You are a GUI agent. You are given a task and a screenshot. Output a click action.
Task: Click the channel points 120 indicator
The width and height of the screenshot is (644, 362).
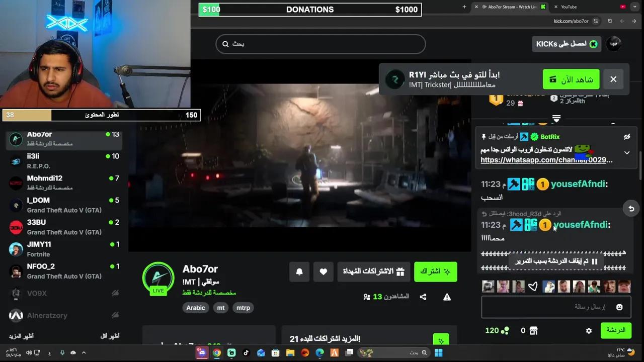tap(497, 330)
